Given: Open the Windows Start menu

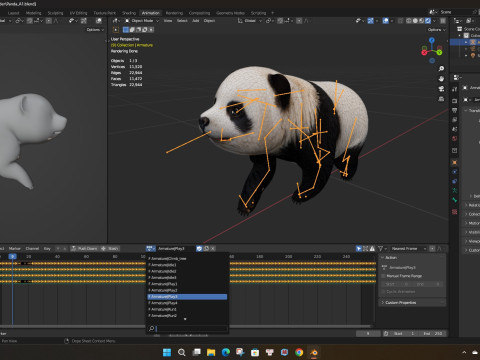Looking at the screenshot, I should (x=167, y=352).
